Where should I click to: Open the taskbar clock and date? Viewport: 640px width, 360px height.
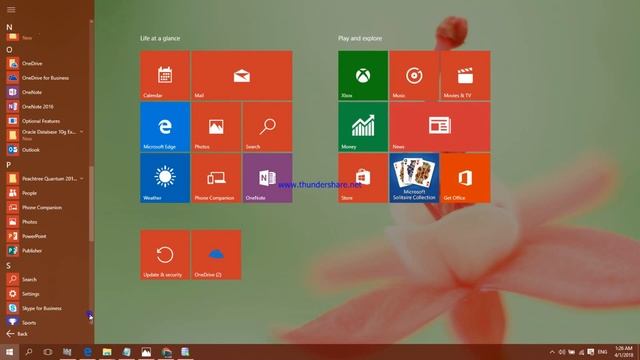coord(624,352)
